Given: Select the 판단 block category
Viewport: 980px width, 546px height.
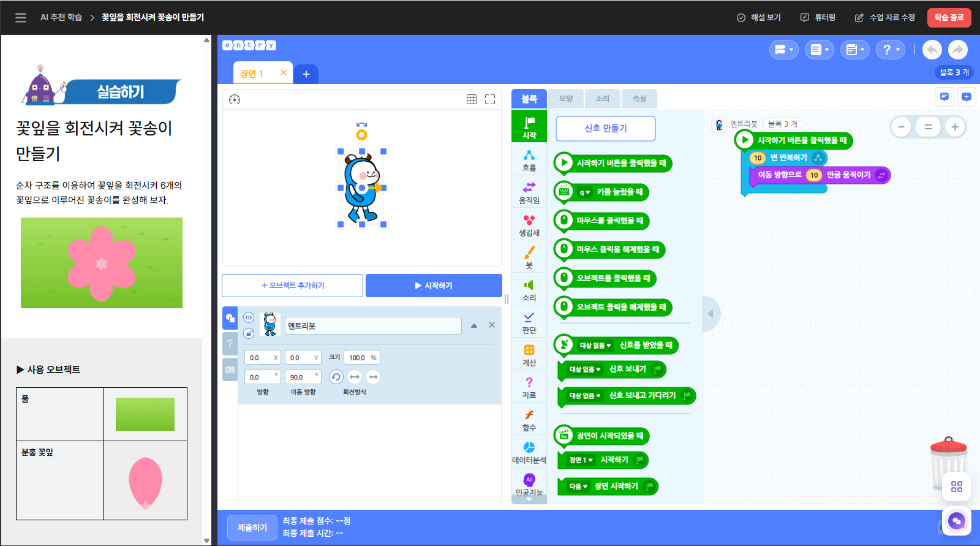Looking at the screenshot, I should [529, 322].
